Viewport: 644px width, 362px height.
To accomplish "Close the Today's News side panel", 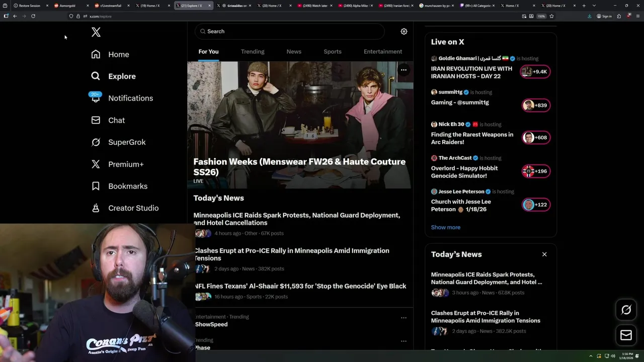I will [544, 254].
